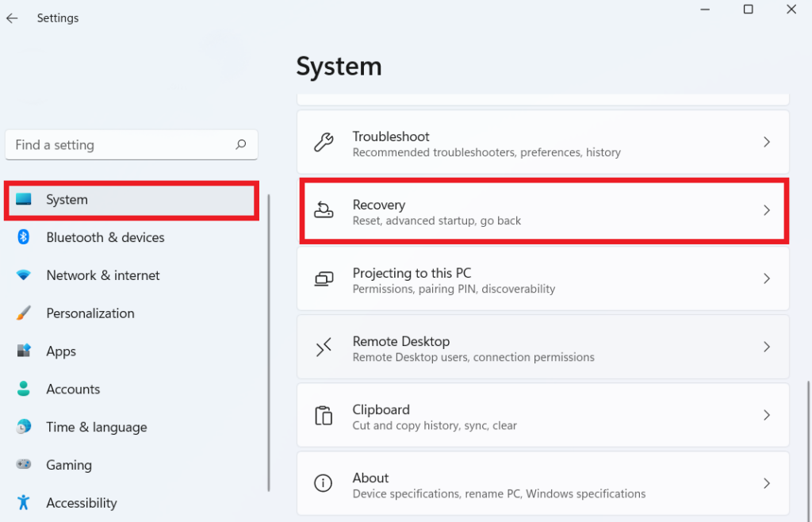The height and width of the screenshot is (522, 812).
Task: Click the Remote Desktop icon
Action: click(x=324, y=347)
